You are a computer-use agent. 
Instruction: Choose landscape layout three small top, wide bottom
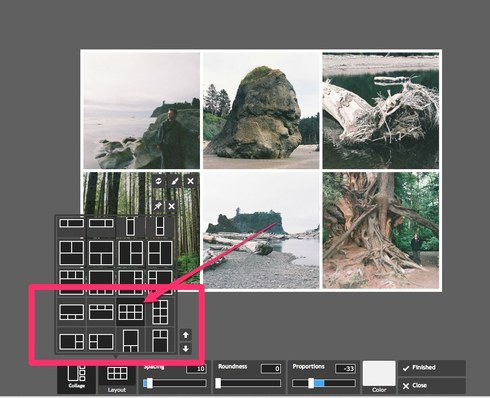[101, 312]
